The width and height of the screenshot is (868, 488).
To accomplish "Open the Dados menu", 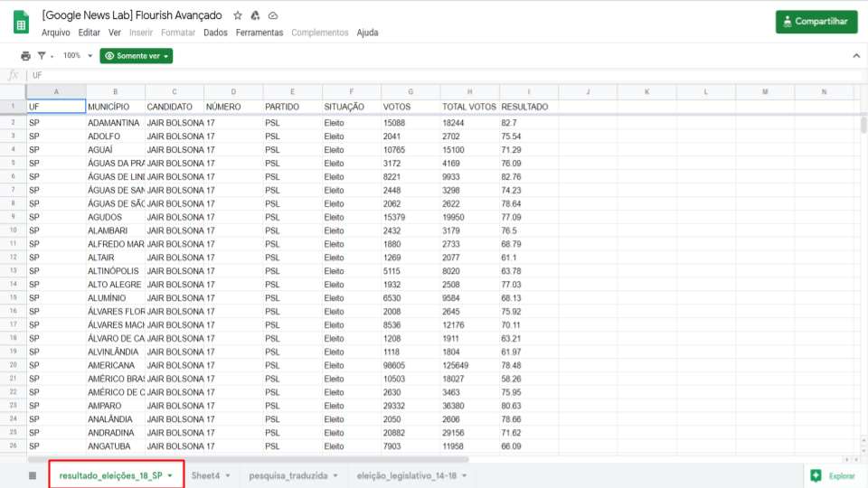I will tap(215, 33).
